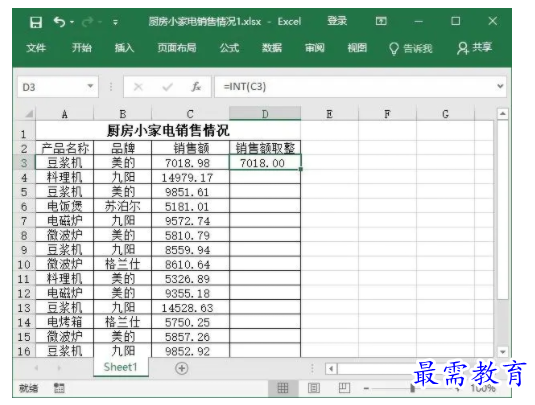Click the horizontal scrollbar left arrow
Screen dimensions: 535x405
pyautogui.click(x=331, y=368)
